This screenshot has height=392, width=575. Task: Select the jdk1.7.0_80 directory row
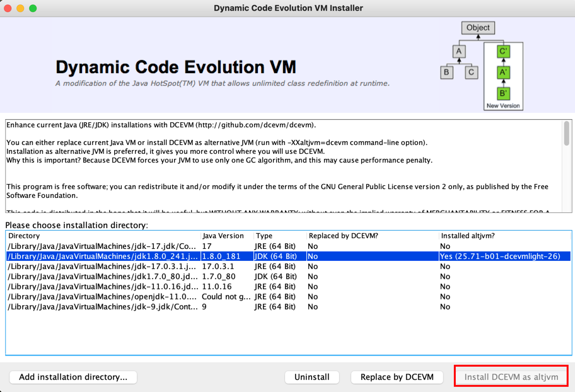(x=289, y=277)
